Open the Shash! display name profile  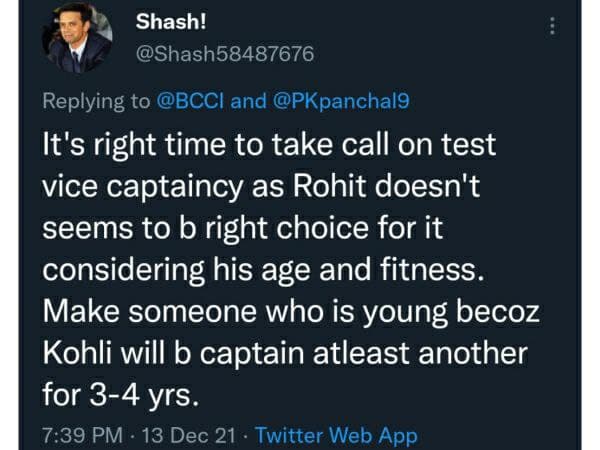pyautogui.click(x=165, y=22)
